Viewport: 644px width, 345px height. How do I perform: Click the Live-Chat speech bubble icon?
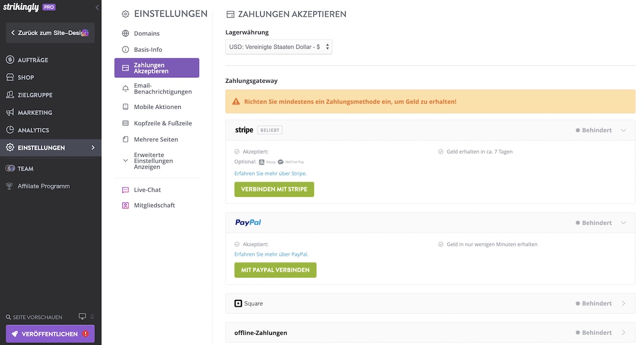[x=126, y=190]
